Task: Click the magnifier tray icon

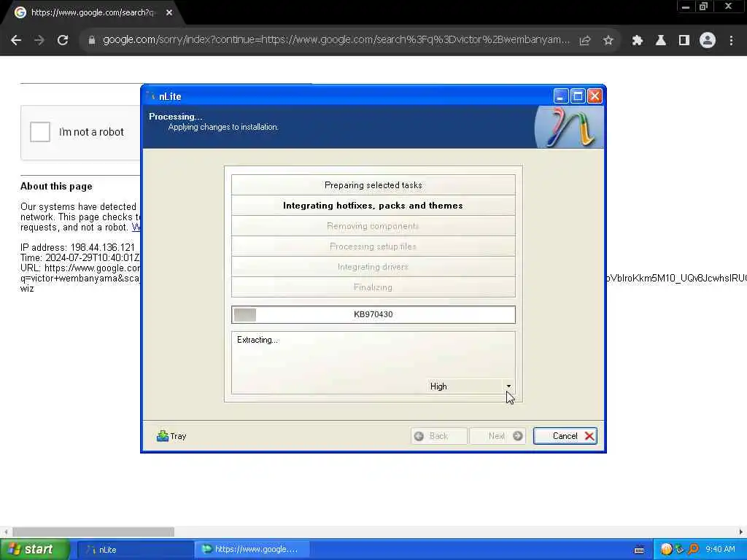Action: point(693,550)
